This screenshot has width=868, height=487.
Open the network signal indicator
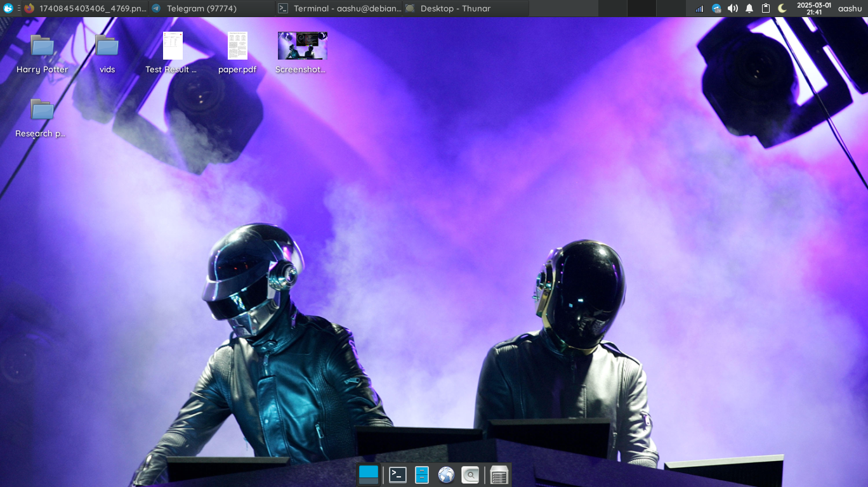(699, 9)
